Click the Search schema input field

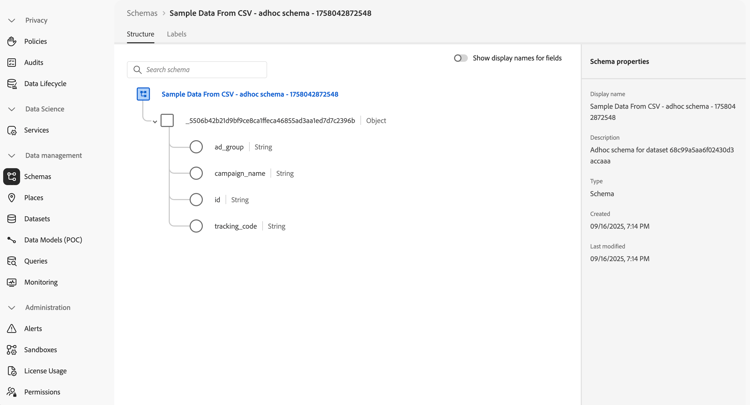(197, 70)
